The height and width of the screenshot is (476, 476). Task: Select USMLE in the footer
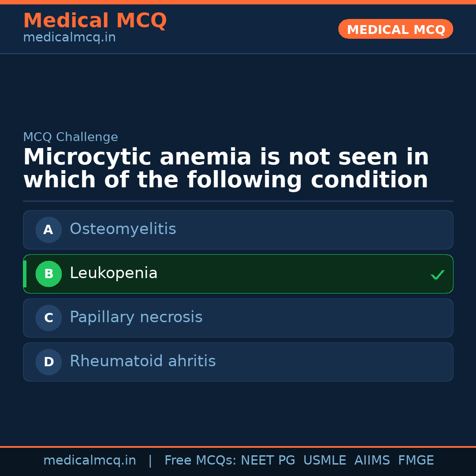click(324, 461)
